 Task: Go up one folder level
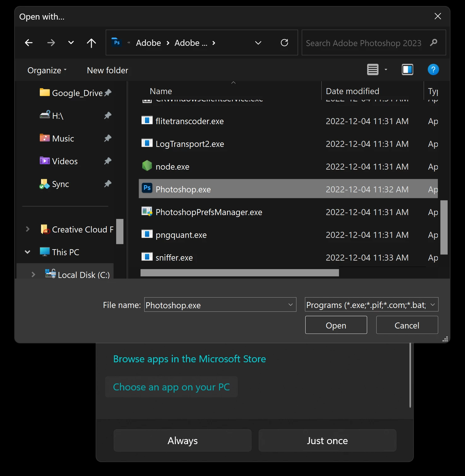91,43
